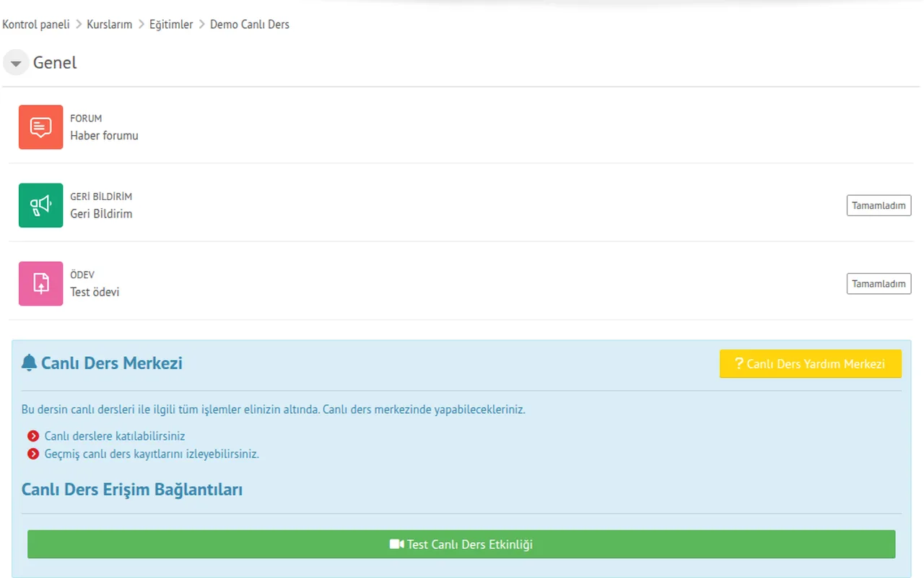Click the Canlı Ders Merkezi heading

point(112,363)
